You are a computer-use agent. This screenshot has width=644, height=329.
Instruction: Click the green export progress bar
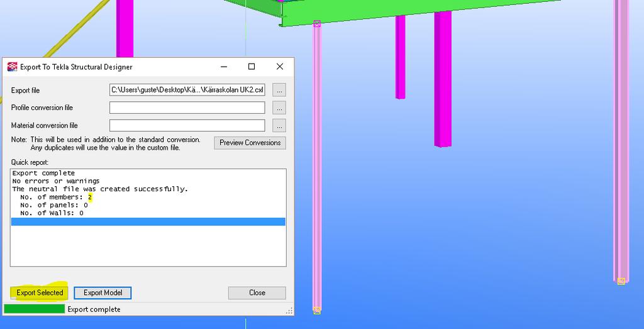pyautogui.click(x=34, y=309)
